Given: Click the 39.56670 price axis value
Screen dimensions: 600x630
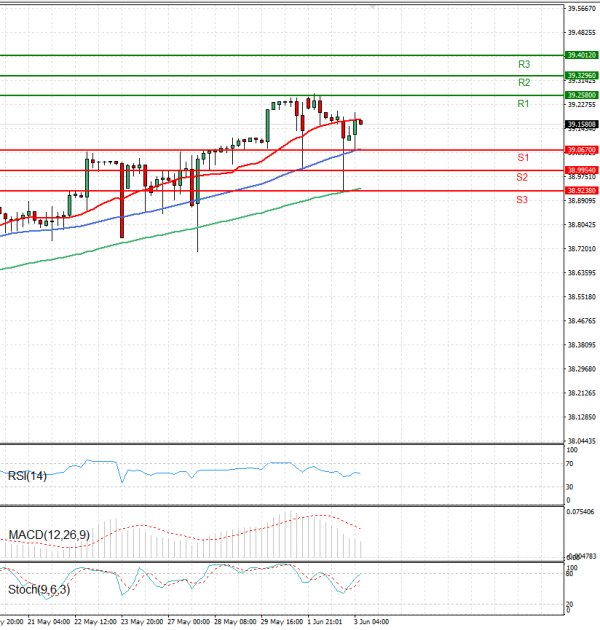Looking at the screenshot, I should 582,8.
